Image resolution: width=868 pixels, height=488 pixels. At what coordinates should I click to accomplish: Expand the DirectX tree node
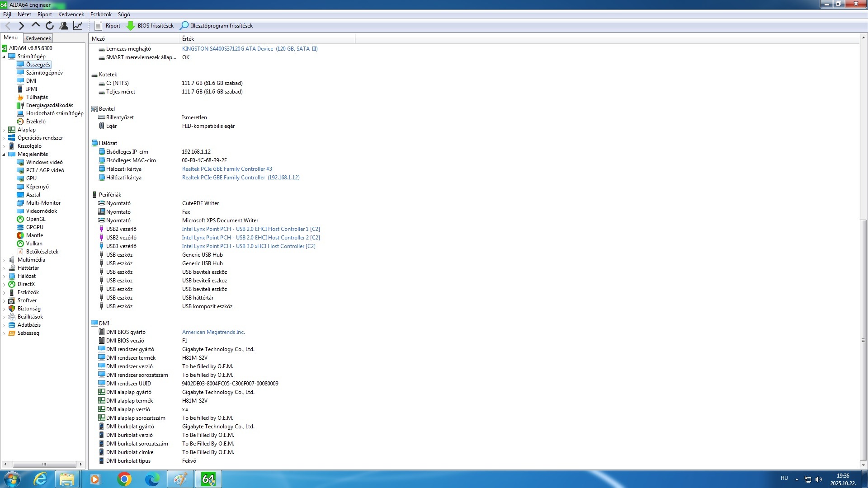pyautogui.click(x=4, y=285)
